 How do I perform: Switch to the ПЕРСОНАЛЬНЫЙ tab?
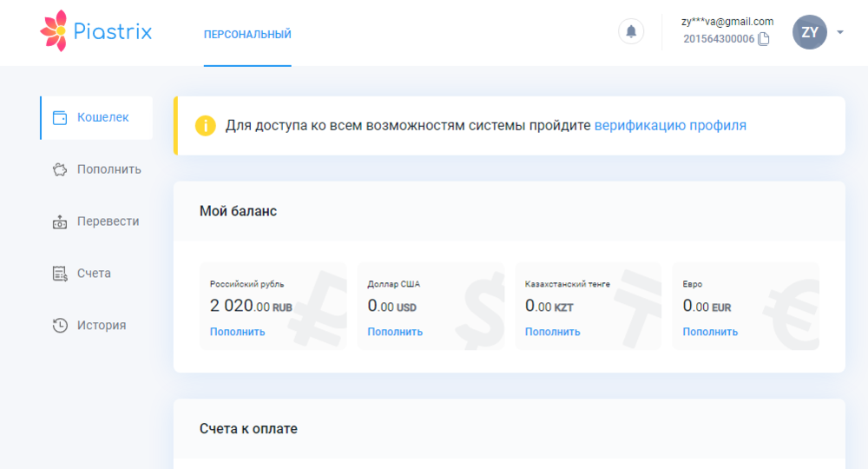tap(247, 35)
